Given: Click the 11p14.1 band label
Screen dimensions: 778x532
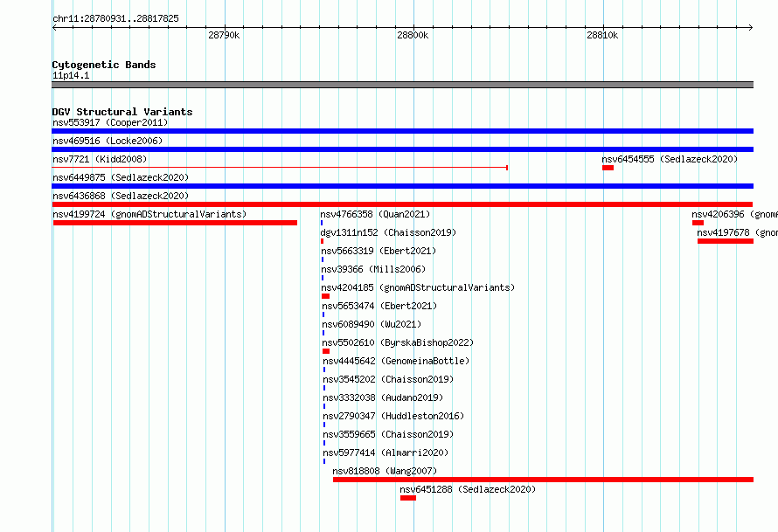Looking at the screenshot, I should coord(71,75).
